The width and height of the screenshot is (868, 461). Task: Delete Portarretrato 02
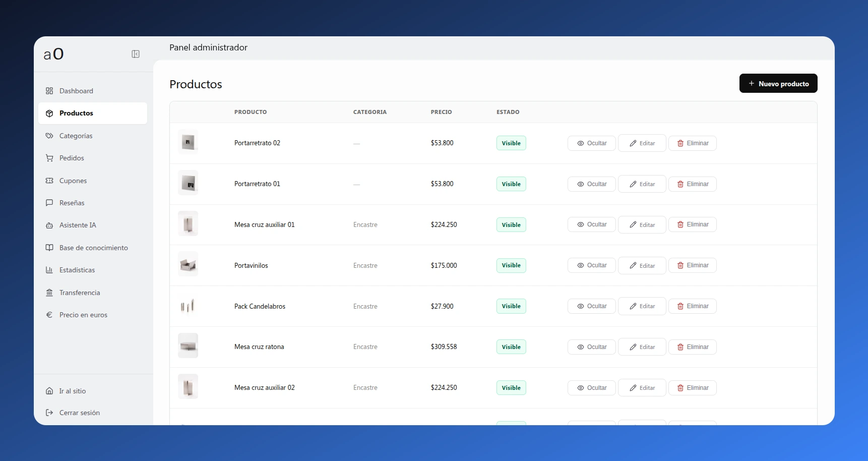pos(693,143)
